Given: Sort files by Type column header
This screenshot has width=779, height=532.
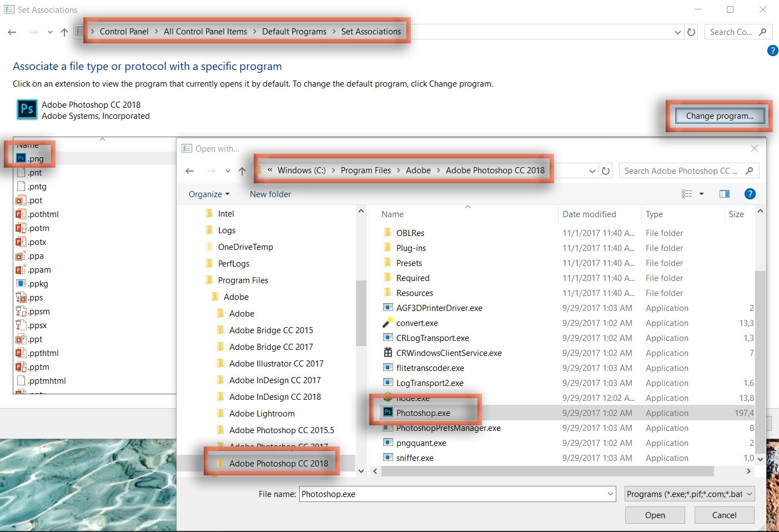Looking at the screenshot, I should pos(654,214).
